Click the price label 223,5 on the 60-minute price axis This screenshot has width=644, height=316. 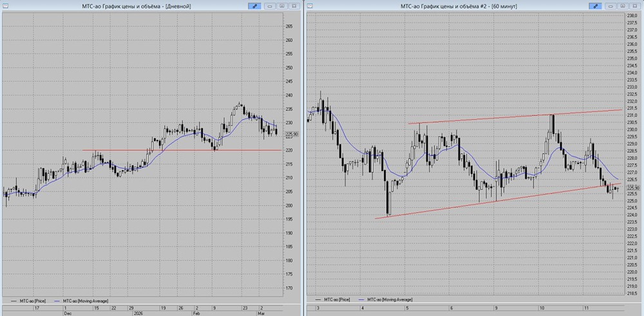(633, 222)
